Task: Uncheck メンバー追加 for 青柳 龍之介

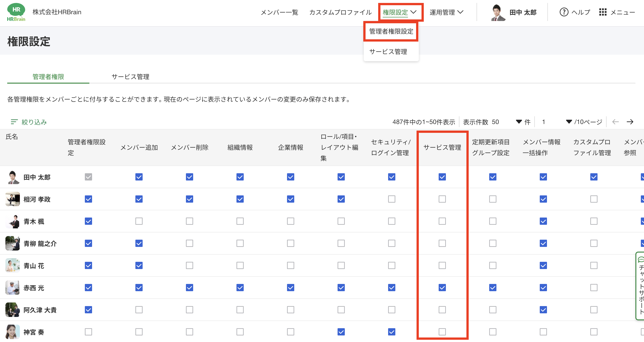Action: 139,244
